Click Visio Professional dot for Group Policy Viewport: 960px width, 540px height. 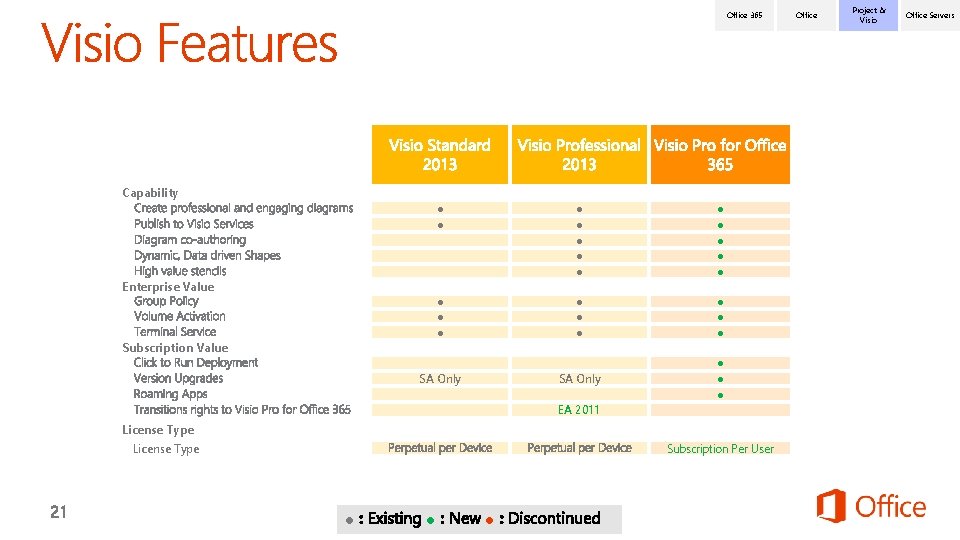(579, 302)
